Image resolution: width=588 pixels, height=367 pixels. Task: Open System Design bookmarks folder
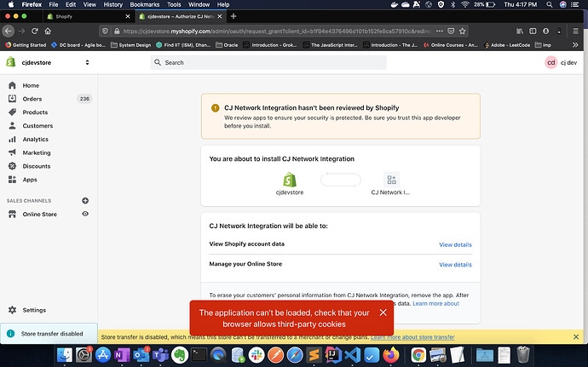[131, 45]
